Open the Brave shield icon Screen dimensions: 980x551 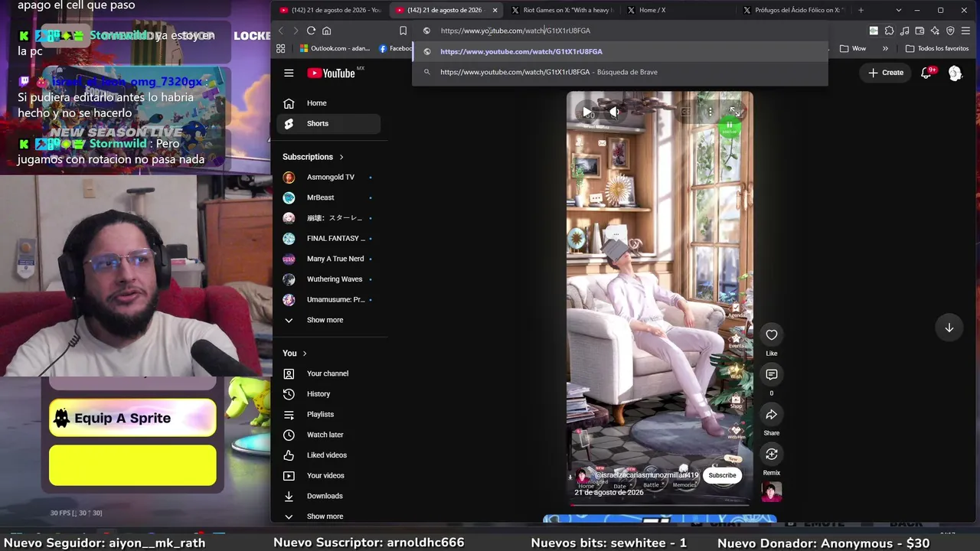950,31
